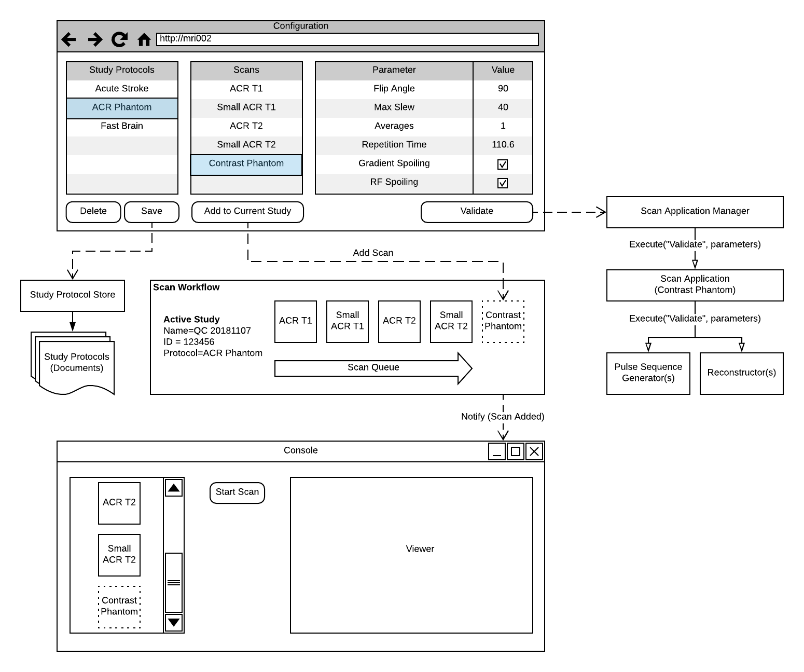Click the Validate button

click(x=477, y=212)
